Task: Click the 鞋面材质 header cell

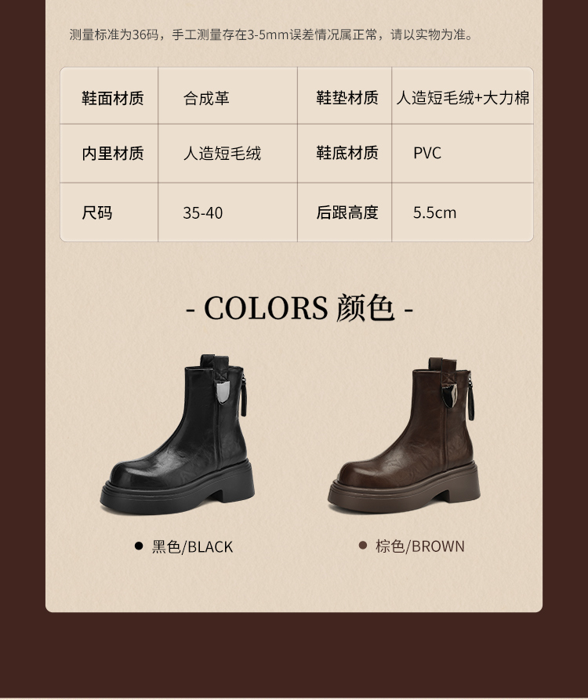Action: click(x=110, y=96)
